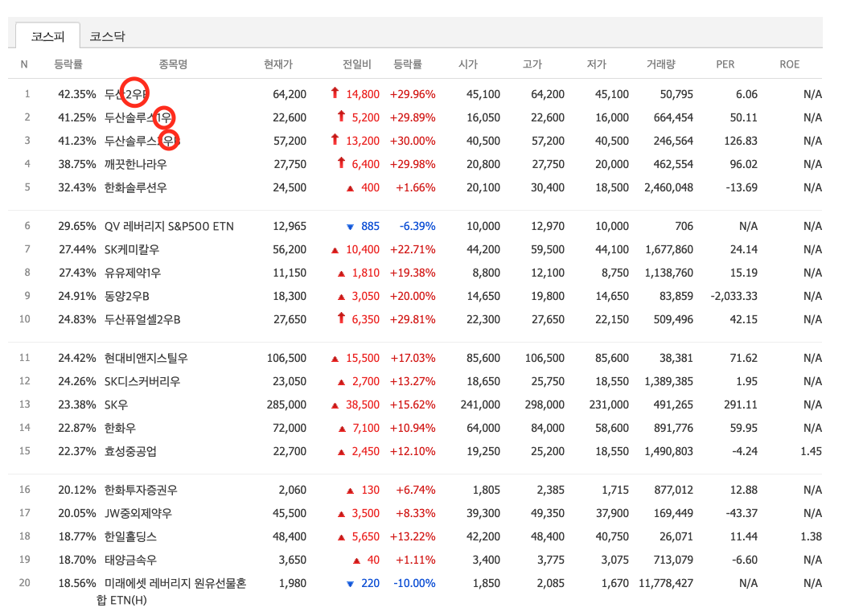Click the 전일비 column header
Image resolution: width=863 pixels, height=616 pixels.
356,64
